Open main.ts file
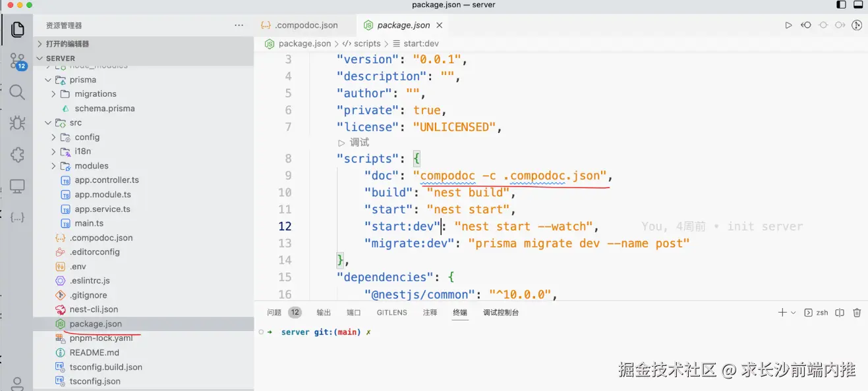 click(x=89, y=224)
